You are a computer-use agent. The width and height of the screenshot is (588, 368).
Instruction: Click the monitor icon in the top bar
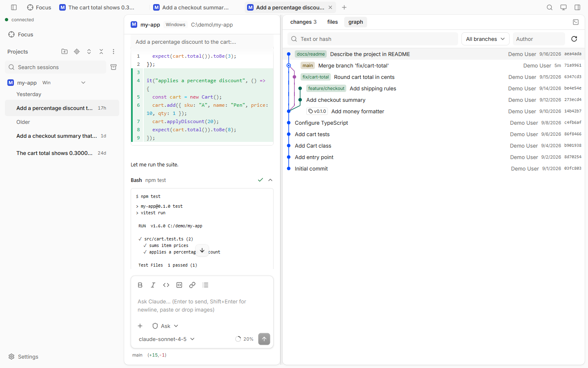pos(563,7)
